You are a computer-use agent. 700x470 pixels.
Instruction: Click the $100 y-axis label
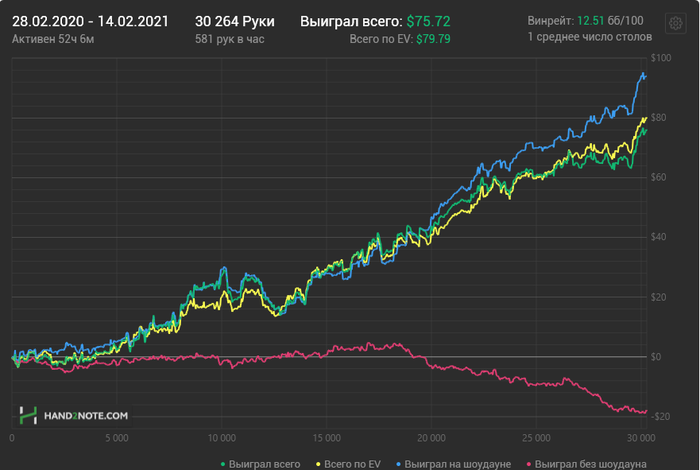click(661, 58)
